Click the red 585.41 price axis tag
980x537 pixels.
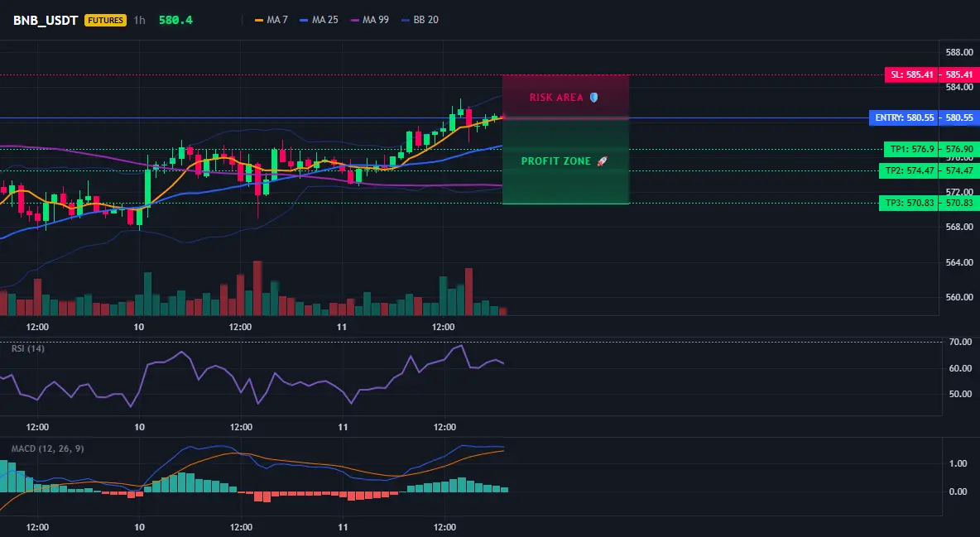click(959, 74)
